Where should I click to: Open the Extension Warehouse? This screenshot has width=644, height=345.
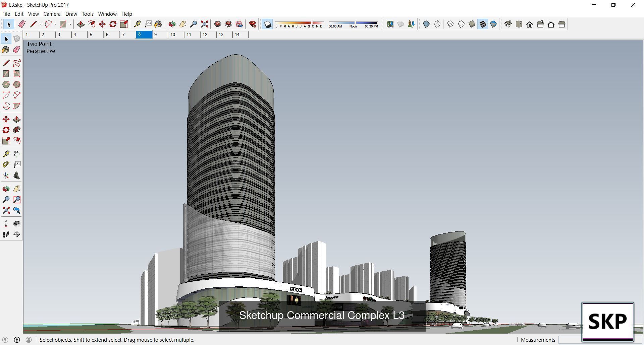click(228, 24)
